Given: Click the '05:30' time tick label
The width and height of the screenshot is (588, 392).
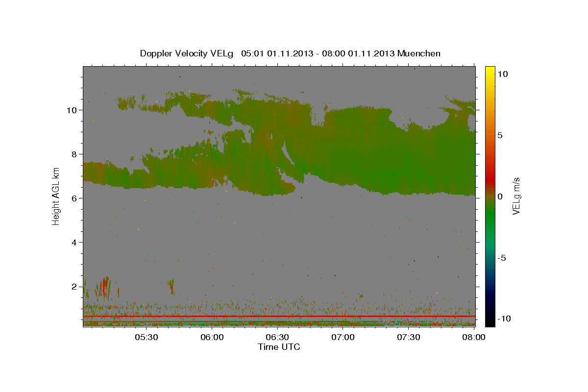Looking at the screenshot, I should pos(146,338).
